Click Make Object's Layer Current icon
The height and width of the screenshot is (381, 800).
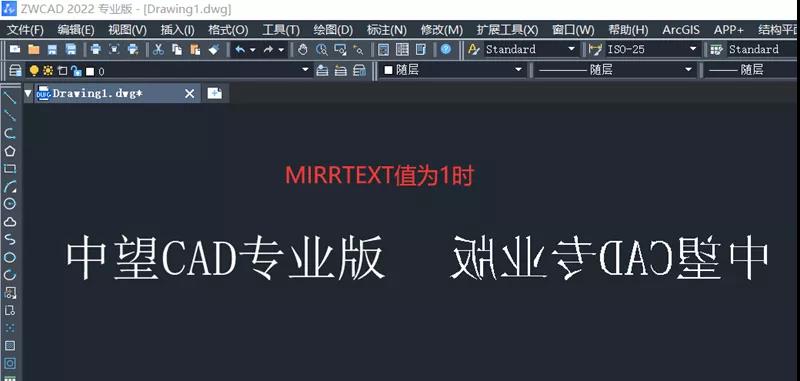point(322,70)
